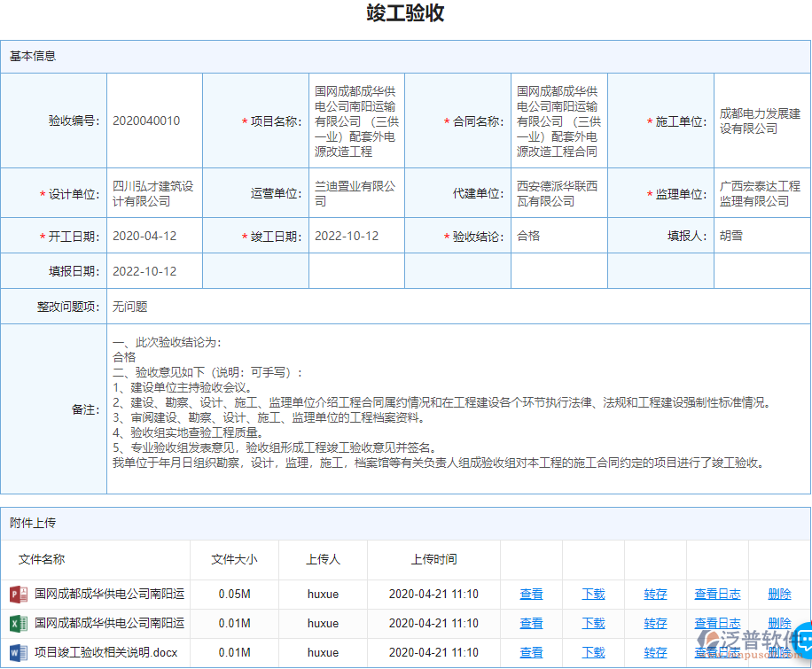Click the Excel file icon on the second attachment row
The height and width of the screenshot is (669, 812).
[16, 623]
